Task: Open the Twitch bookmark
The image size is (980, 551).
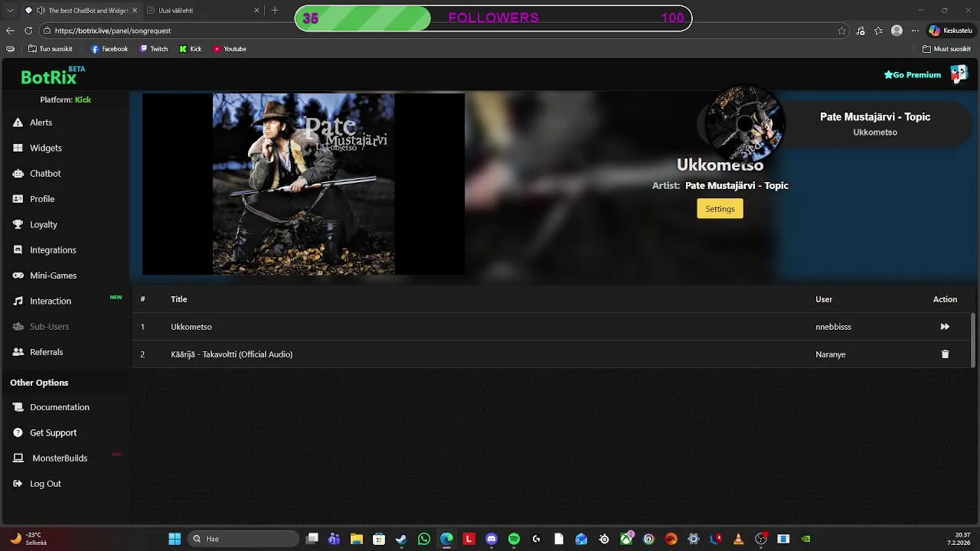Action: coord(154,49)
